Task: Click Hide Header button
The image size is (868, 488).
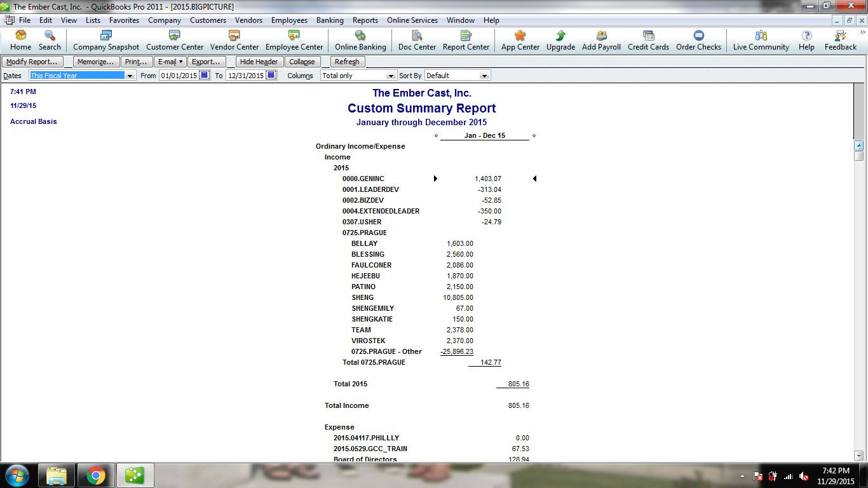Action: (259, 62)
